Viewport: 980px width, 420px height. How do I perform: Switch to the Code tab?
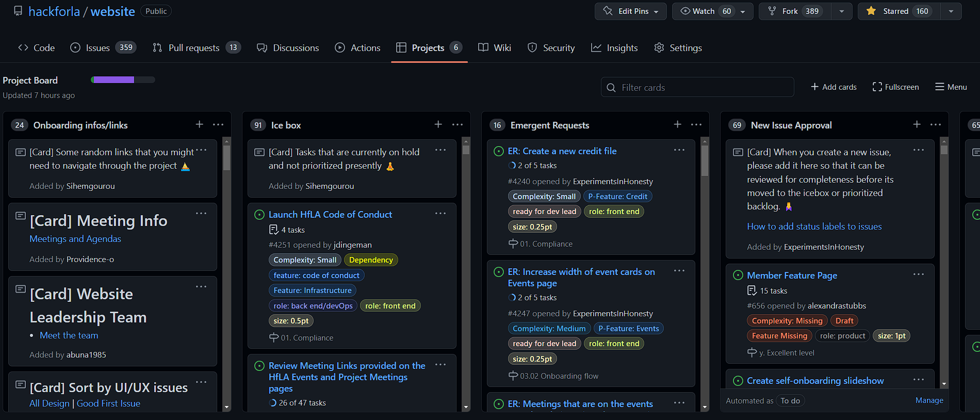36,47
